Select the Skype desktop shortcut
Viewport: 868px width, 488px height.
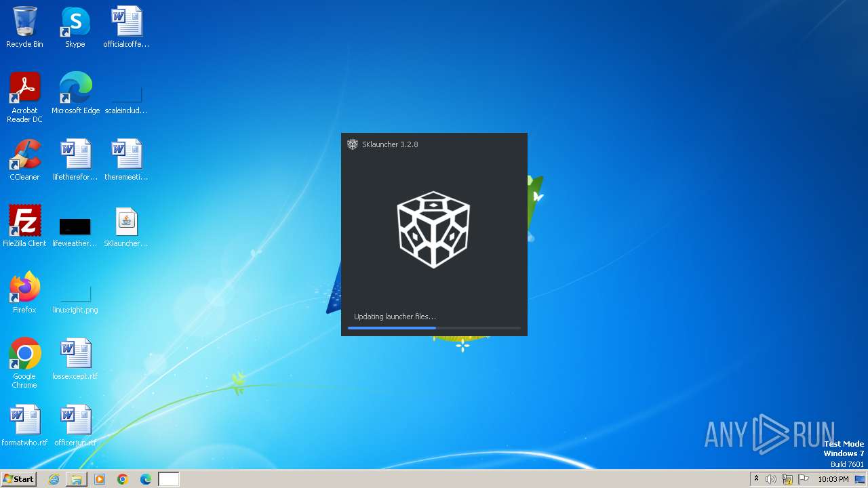[x=75, y=27]
